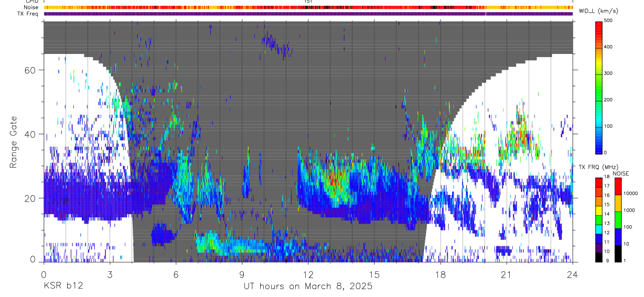The image size is (644, 297).
Task: Click the 100 label on the width colorbar
Action: coord(608,126)
